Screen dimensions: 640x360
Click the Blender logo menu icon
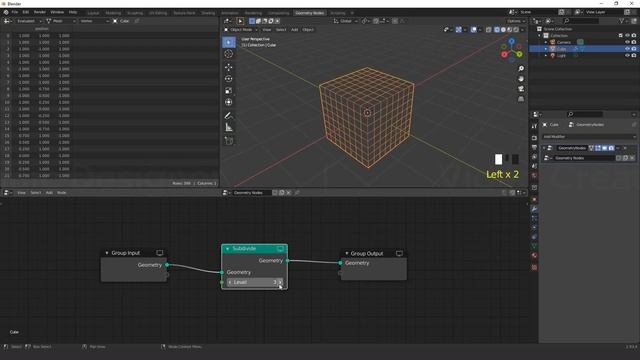[6, 12]
